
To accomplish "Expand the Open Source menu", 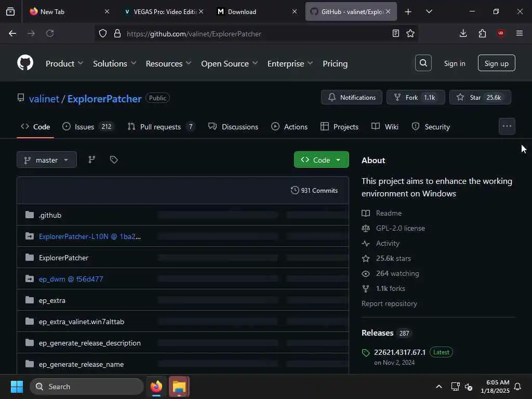I will [x=229, y=63].
